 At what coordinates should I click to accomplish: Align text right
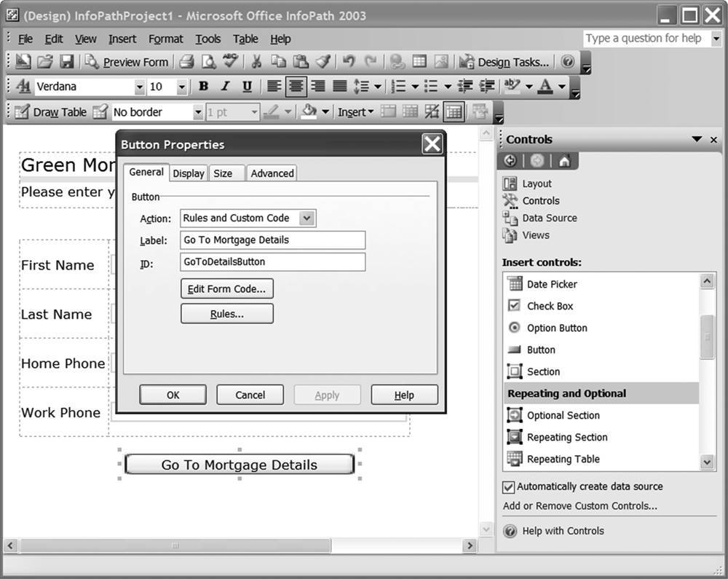point(318,87)
